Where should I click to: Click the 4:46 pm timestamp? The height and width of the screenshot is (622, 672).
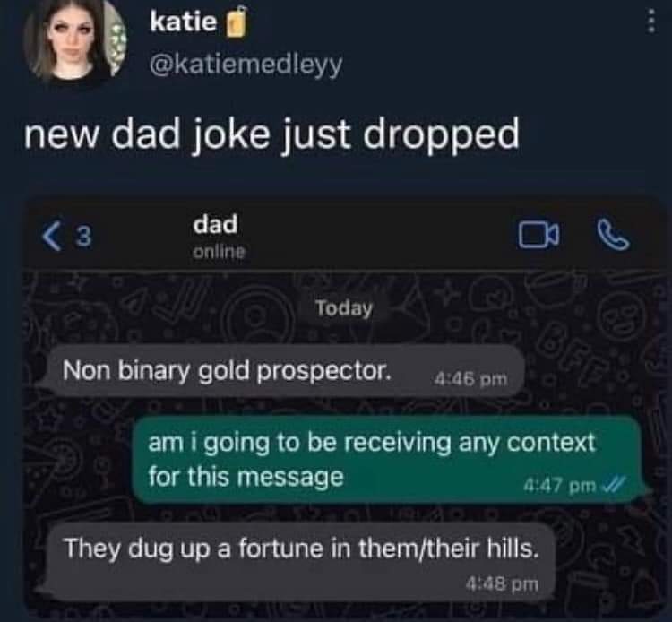point(470,379)
